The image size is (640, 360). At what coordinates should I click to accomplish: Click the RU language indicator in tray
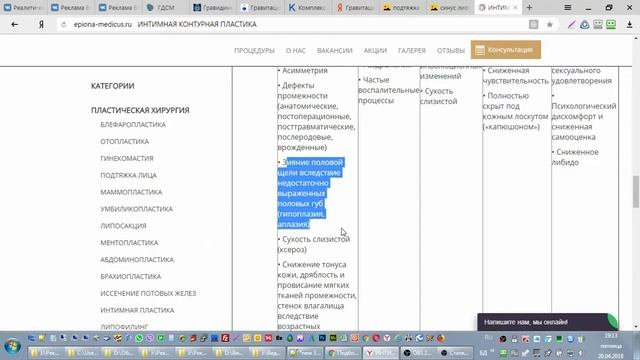488,338
